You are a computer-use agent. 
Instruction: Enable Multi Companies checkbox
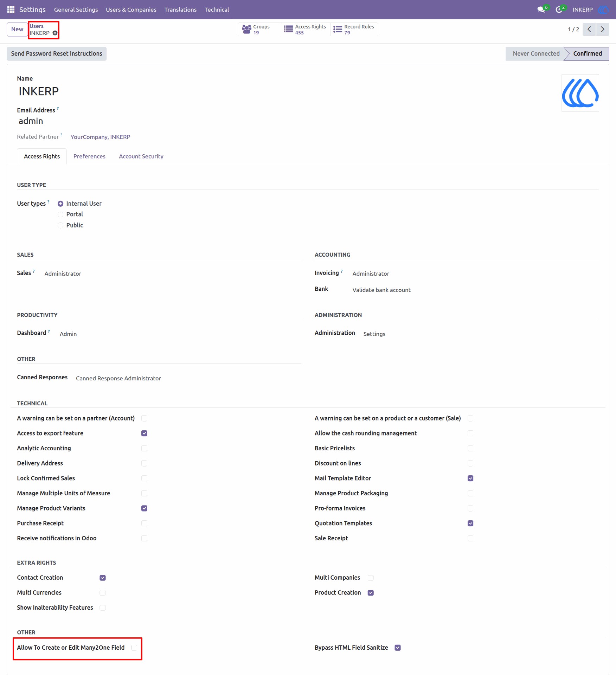tap(371, 578)
